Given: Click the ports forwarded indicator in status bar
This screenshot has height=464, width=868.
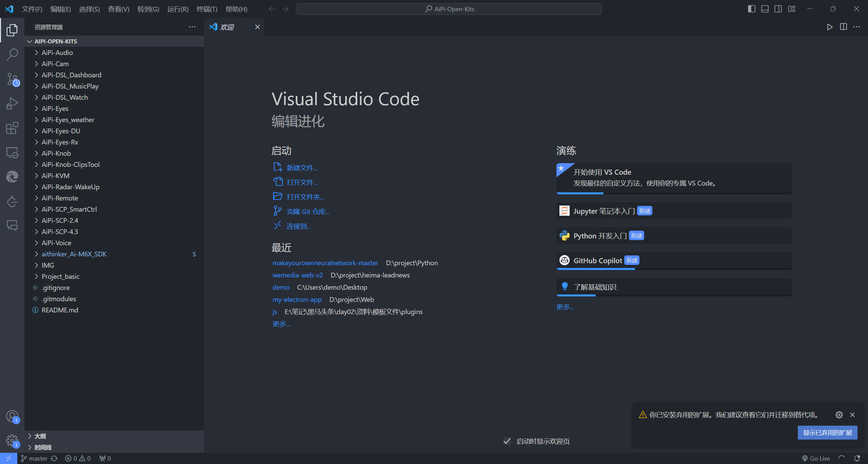Looking at the screenshot, I should click(105, 458).
